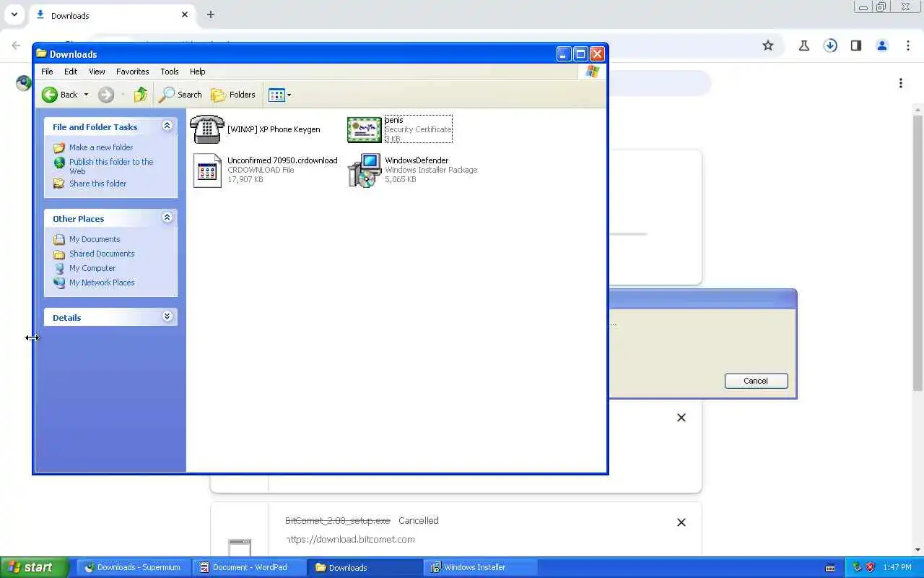
Task: Open the Tools menu
Action: coord(170,72)
